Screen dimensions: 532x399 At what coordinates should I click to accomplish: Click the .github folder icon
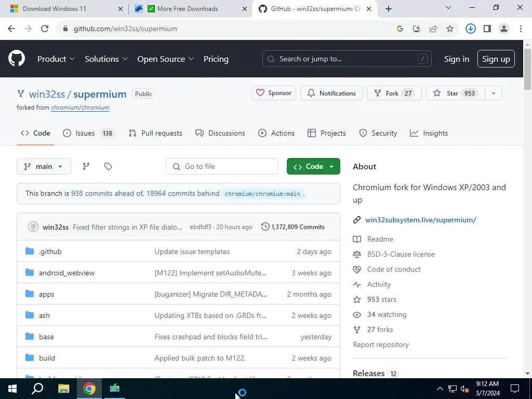pyautogui.click(x=30, y=251)
